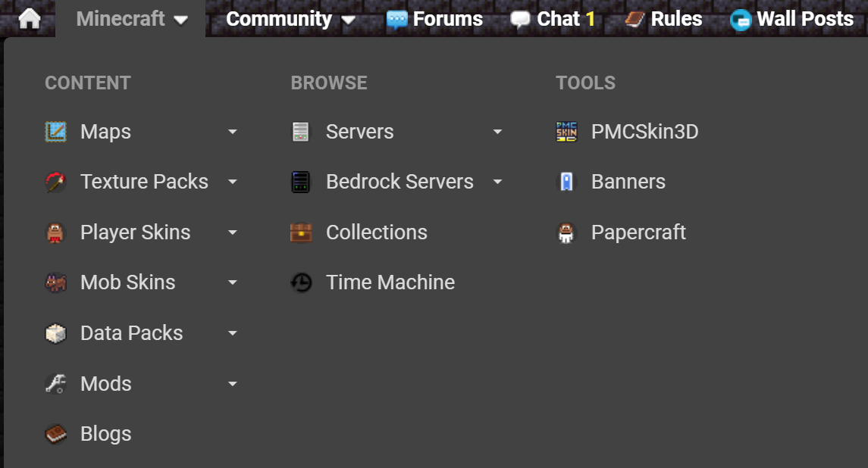Launch the PMCSkin3D tool
This screenshot has width=868, height=468.
[645, 132]
